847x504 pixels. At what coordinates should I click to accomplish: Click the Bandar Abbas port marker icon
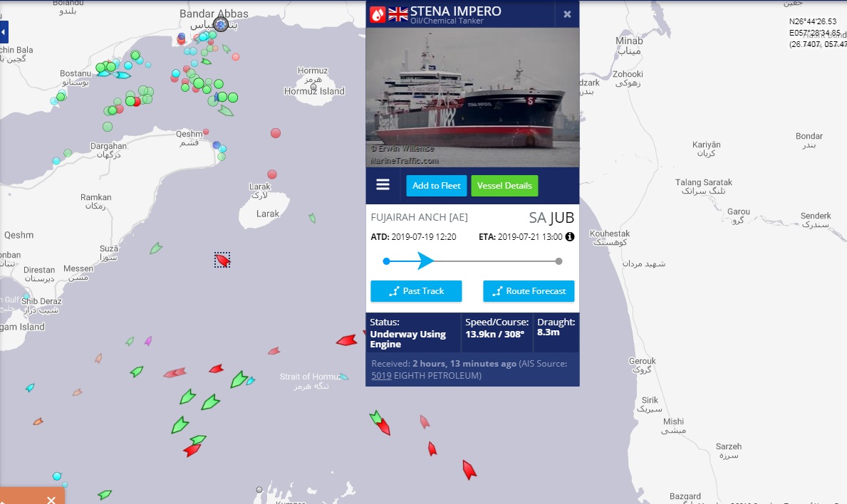[x=220, y=23]
